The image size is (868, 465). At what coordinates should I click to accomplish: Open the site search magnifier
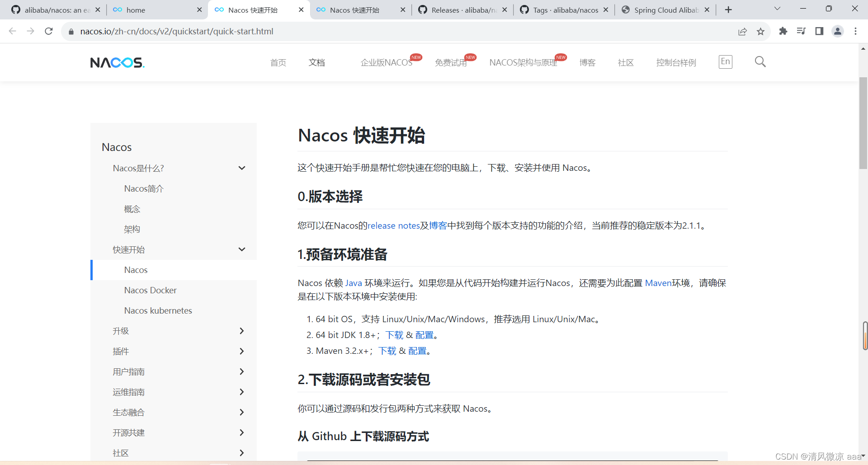pos(760,62)
